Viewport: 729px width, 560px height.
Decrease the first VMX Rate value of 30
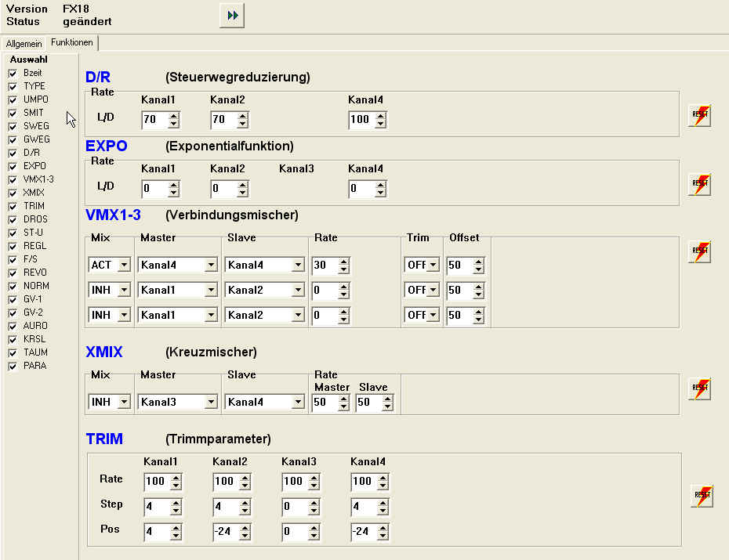tap(343, 269)
